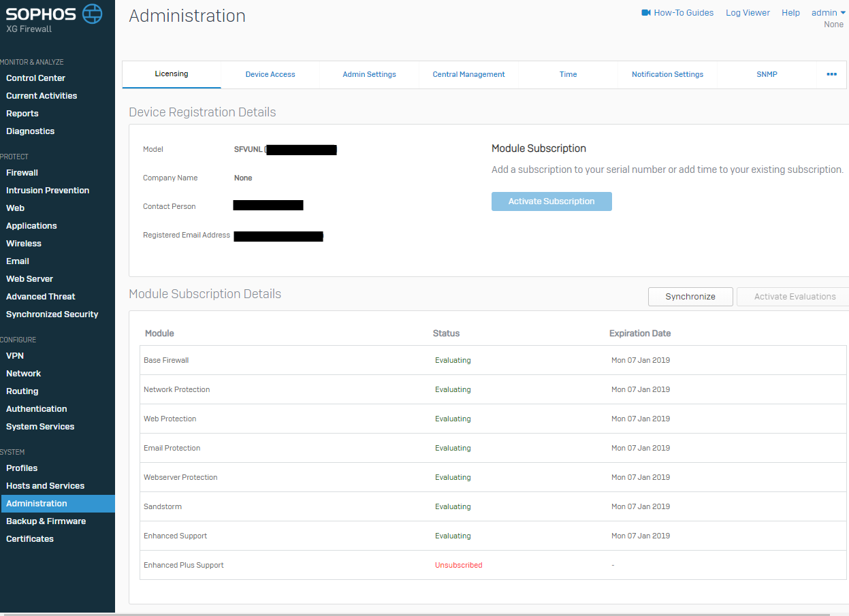Click the horizontal scrollbar at the bottom
849x616 pixels.
point(409,614)
